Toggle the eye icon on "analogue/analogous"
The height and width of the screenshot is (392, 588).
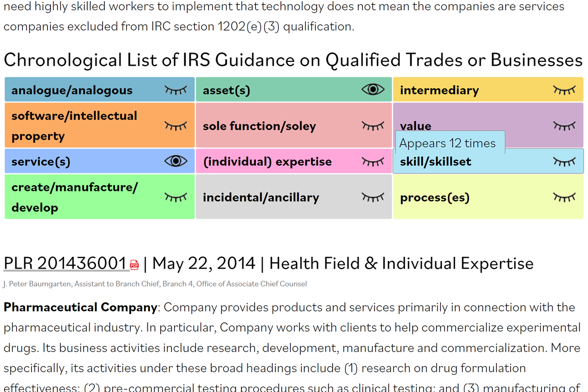(x=175, y=89)
